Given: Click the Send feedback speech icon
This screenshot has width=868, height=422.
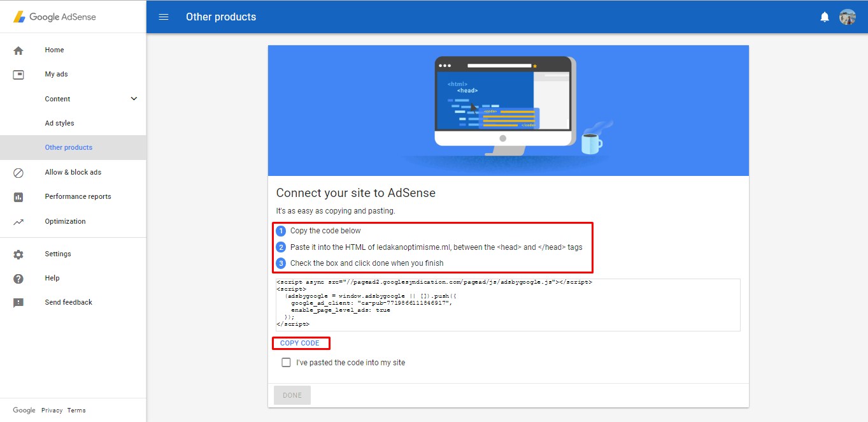Looking at the screenshot, I should (18, 303).
